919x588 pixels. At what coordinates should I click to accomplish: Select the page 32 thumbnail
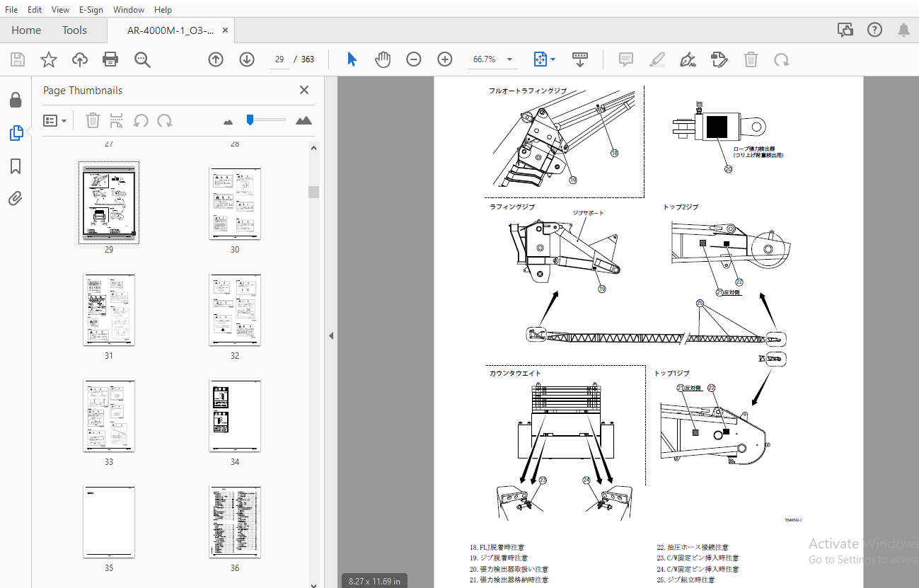tap(235, 309)
